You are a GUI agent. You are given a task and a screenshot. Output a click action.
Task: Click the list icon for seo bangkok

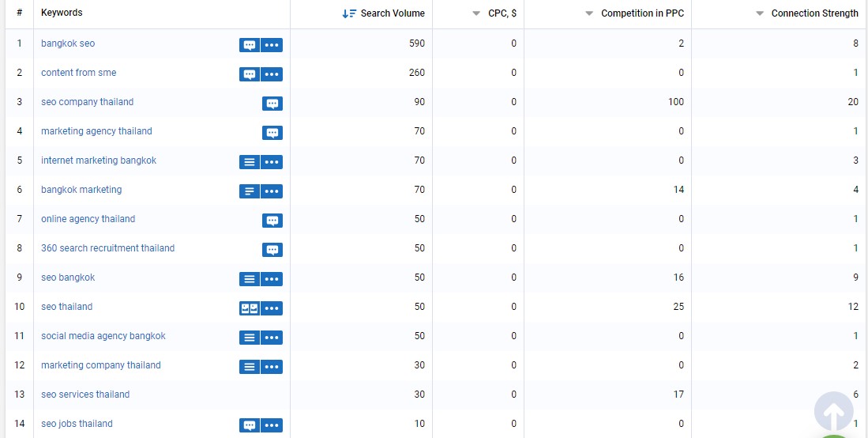tap(249, 279)
